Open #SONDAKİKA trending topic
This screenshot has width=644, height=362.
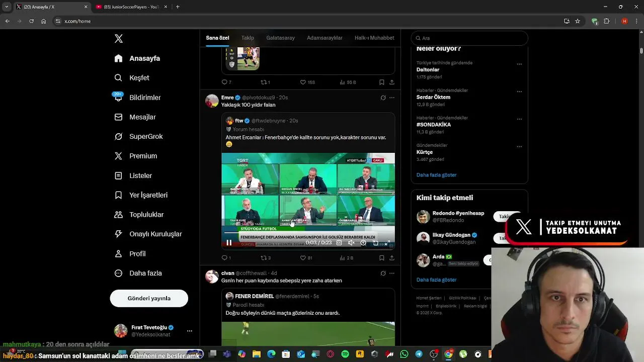pos(433,125)
